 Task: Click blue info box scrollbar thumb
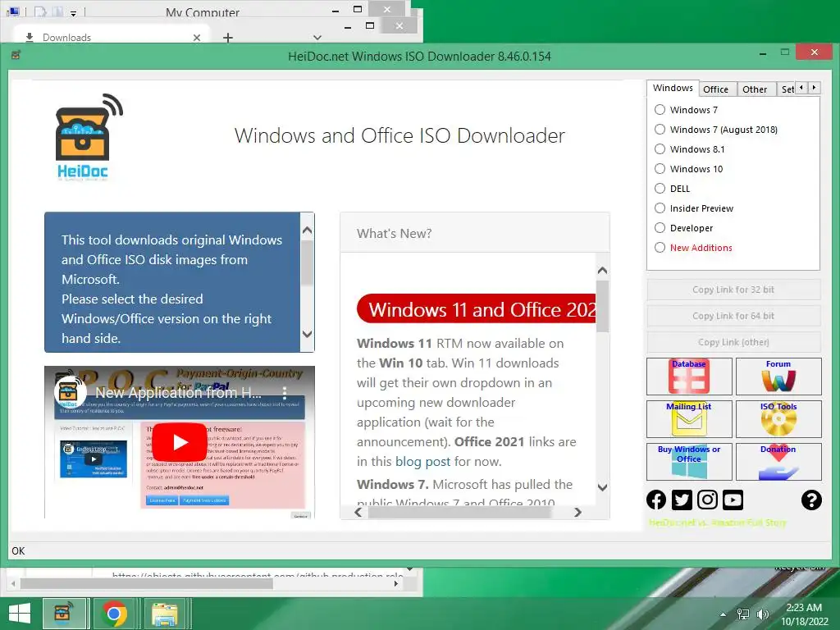307,262
